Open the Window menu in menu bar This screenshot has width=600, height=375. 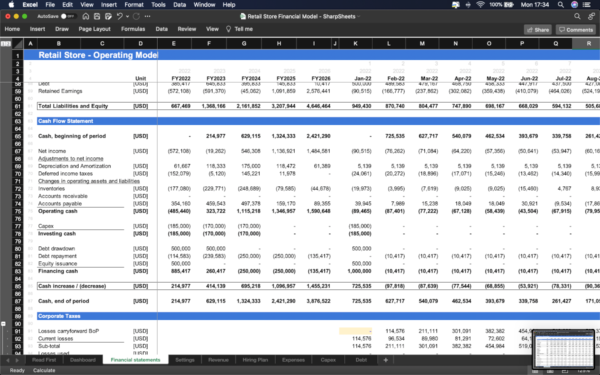(204, 5)
